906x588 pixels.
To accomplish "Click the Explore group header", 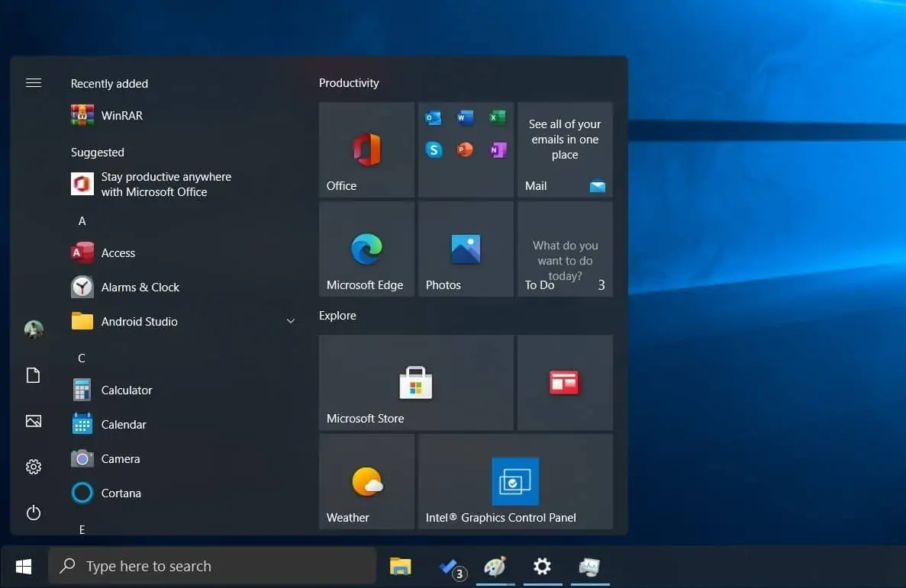I will click(x=337, y=316).
